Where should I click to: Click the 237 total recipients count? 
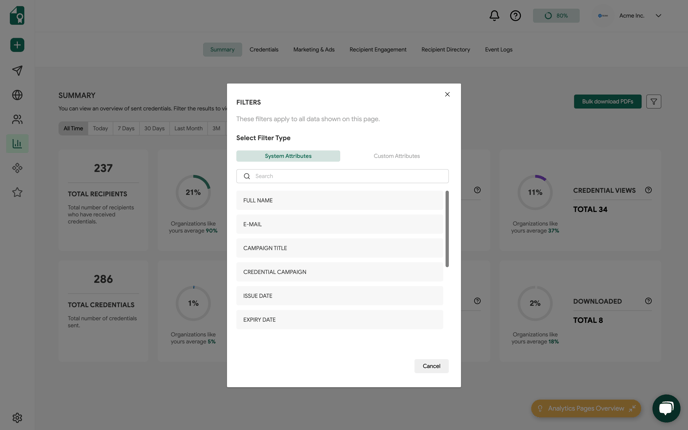click(103, 168)
